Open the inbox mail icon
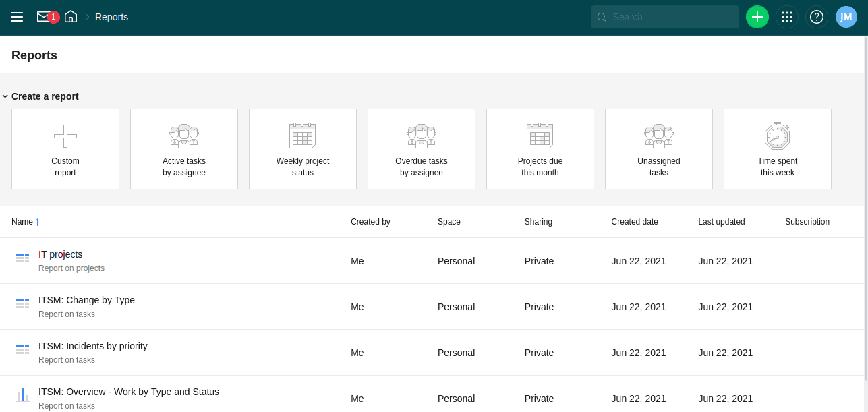 point(44,17)
